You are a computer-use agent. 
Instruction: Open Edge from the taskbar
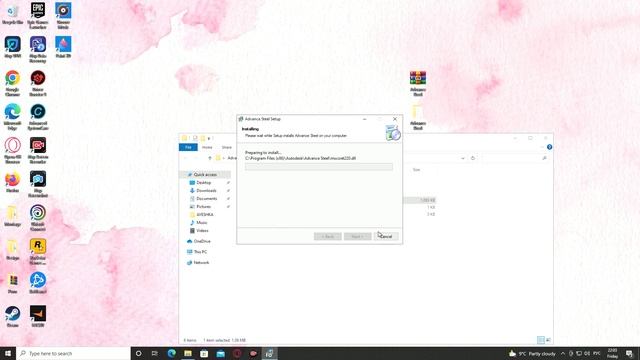pos(171,353)
